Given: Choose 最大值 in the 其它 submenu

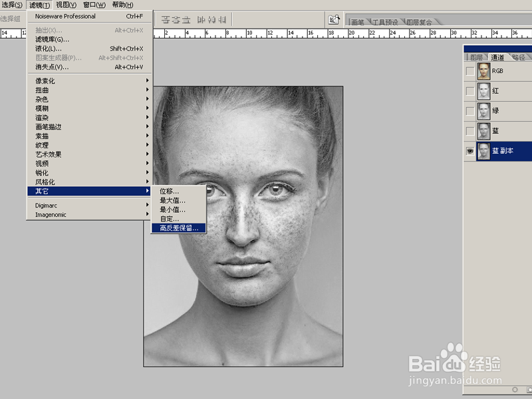Looking at the screenshot, I should 179,201.
